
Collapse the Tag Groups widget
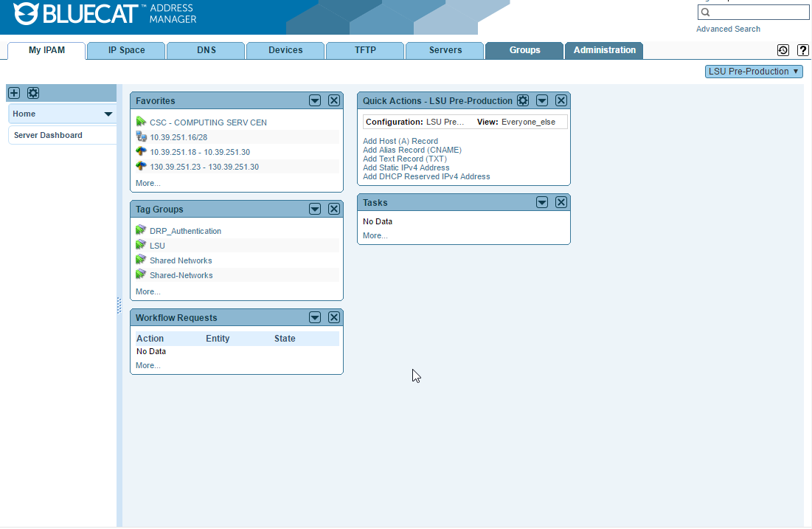click(315, 209)
